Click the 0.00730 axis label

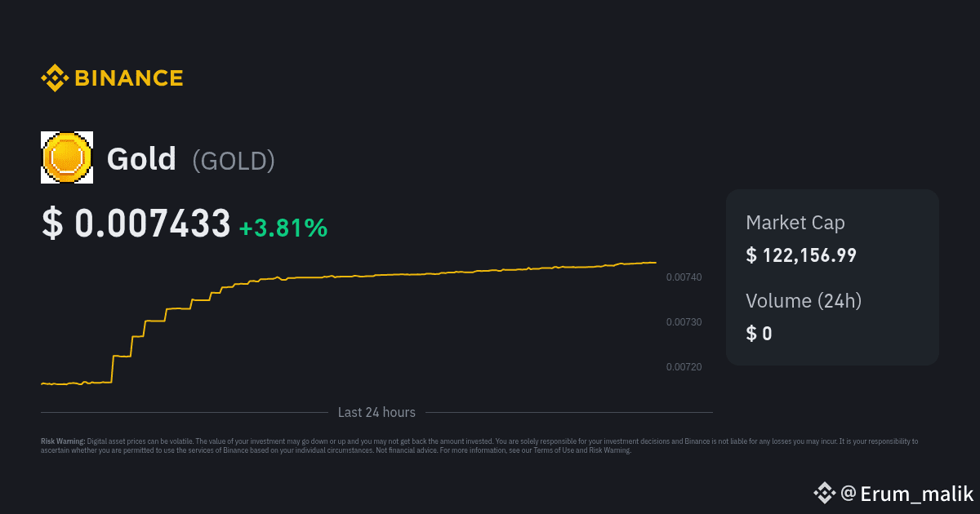click(684, 322)
